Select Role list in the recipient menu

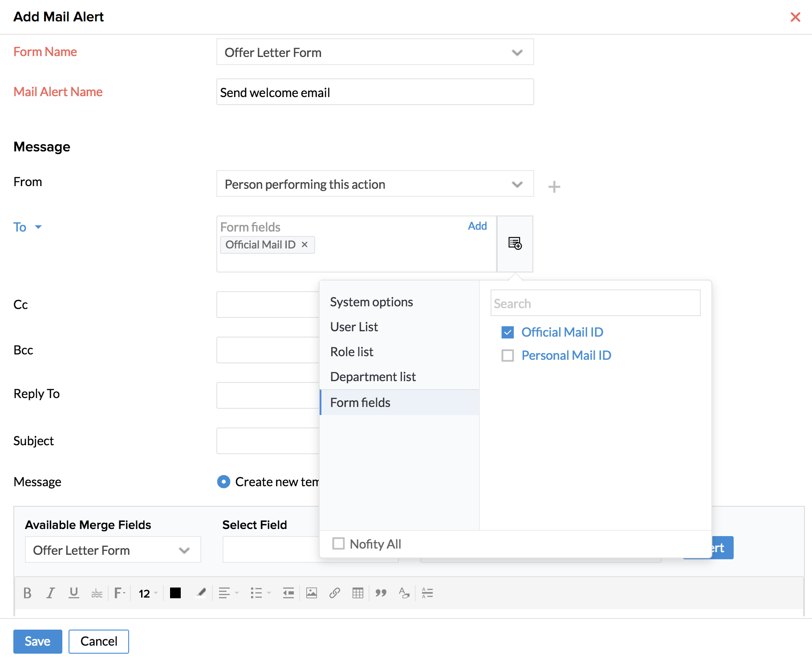tap(352, 352)
